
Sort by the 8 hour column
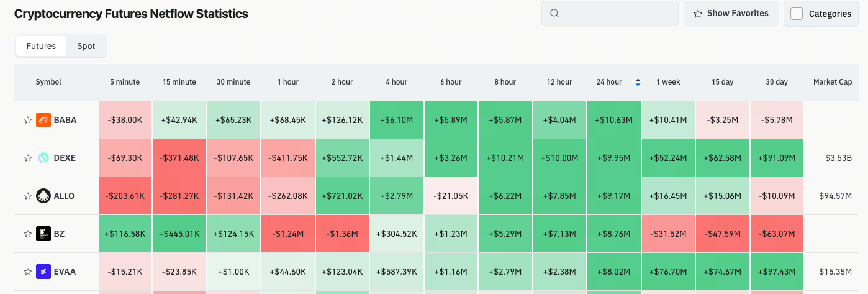(505, 82)
